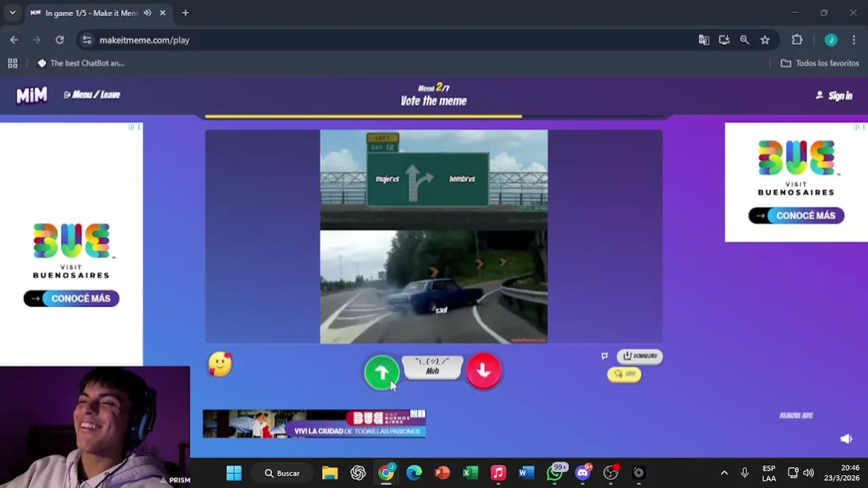Open Discord from taskbar
868x488 pixels.
(x=583, y=472)
